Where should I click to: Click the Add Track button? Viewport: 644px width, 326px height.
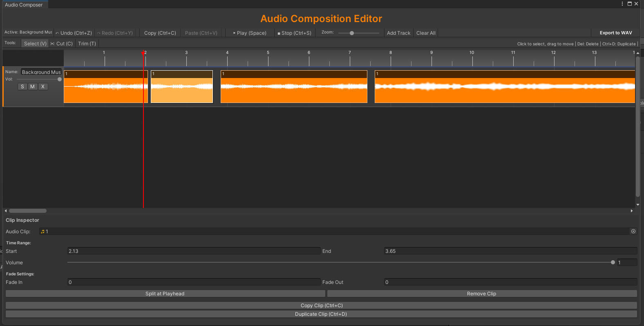pyautogui.click(x=398, y=33)
